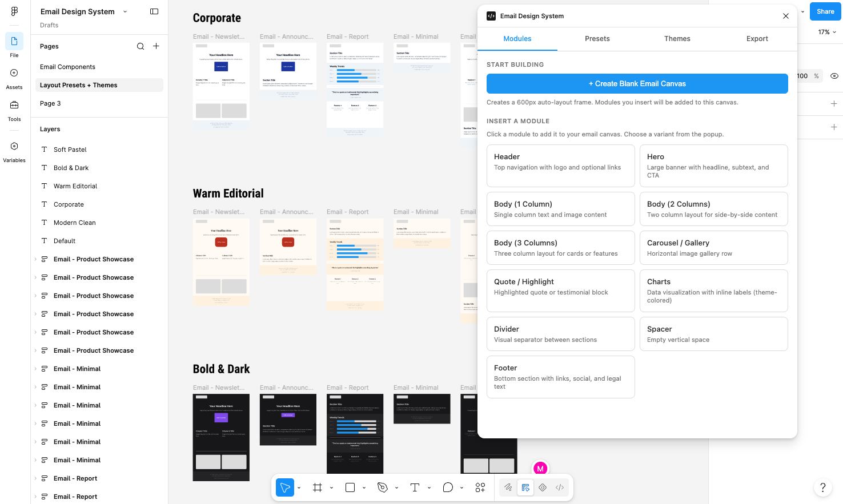Open the Move tool options chevron
The image size is (843, 504).
click(x=299, y=488)
